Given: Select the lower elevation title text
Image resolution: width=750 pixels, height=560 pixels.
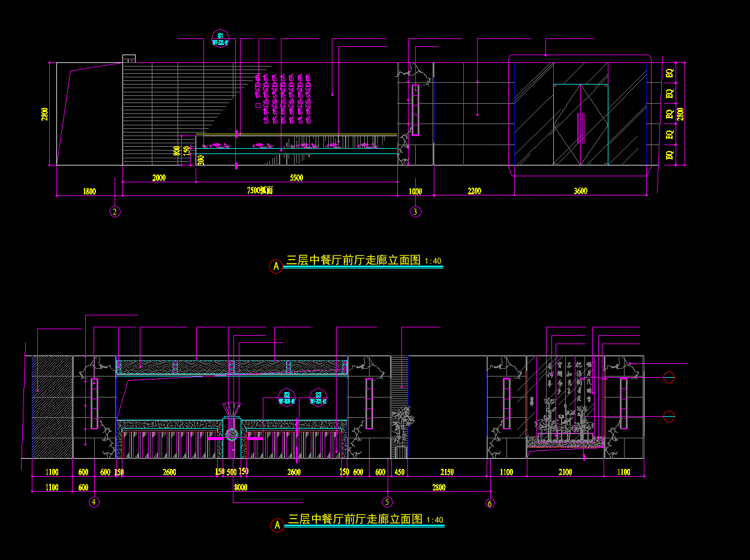Looking at the screenshot, I should tap(356, 519).
